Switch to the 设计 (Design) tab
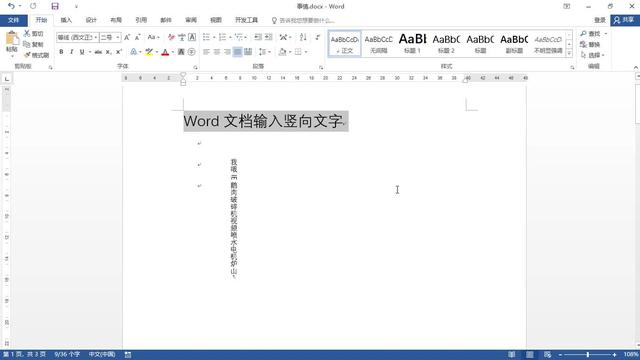This screenshot has height=360, width=640. pos(91,20)
